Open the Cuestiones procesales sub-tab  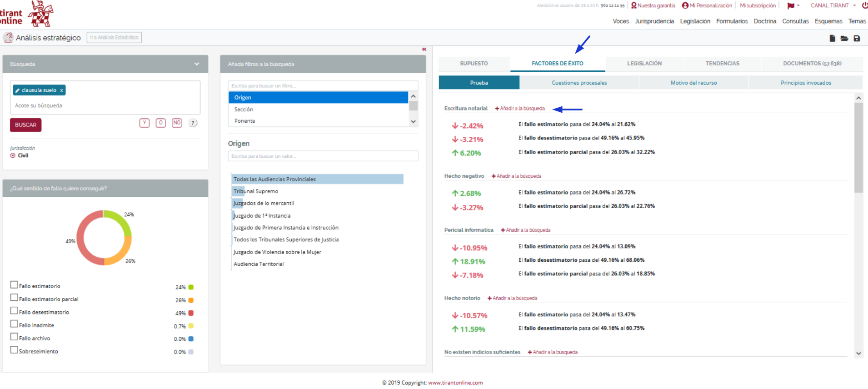pos(579,83)
